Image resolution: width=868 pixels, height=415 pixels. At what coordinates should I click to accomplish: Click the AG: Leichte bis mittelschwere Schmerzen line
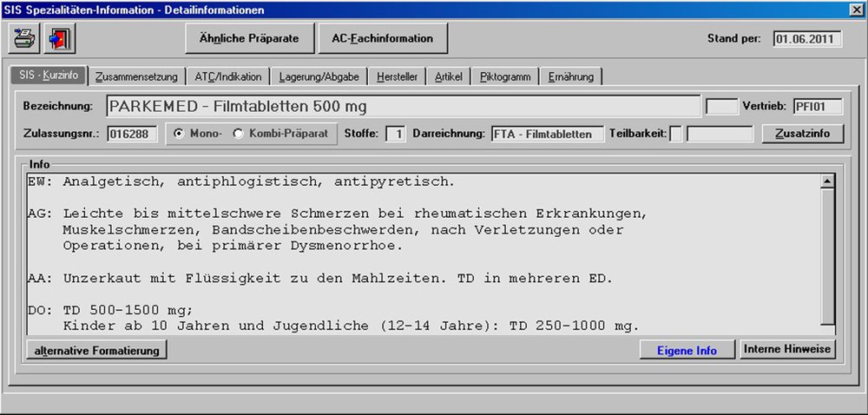pos(338,214)
